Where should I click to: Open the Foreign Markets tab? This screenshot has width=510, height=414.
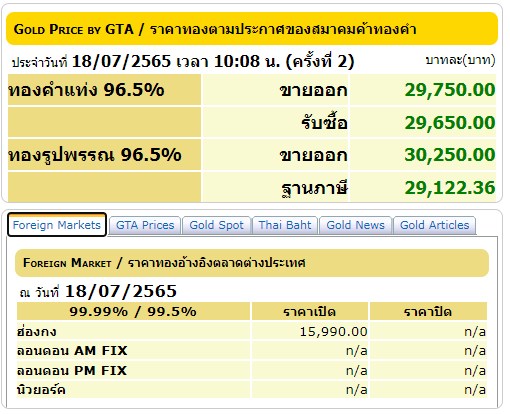(x=57, y=225)
